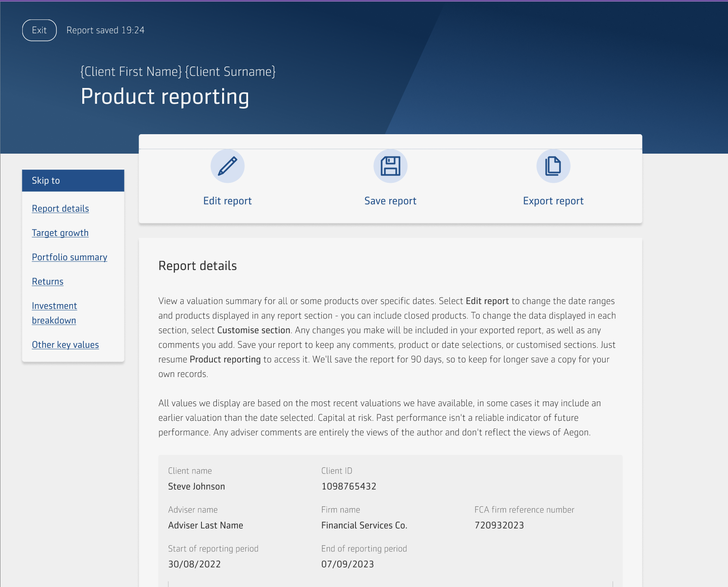Click the Start of reporting period date
This screenshot has width=728, height=587.
pos(194,563)
